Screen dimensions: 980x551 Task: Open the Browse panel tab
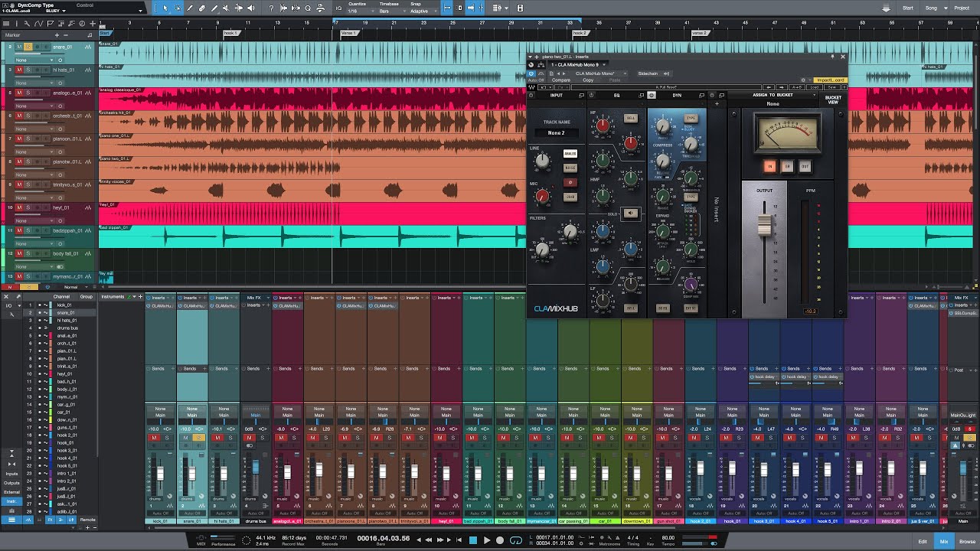pos(968,542)
